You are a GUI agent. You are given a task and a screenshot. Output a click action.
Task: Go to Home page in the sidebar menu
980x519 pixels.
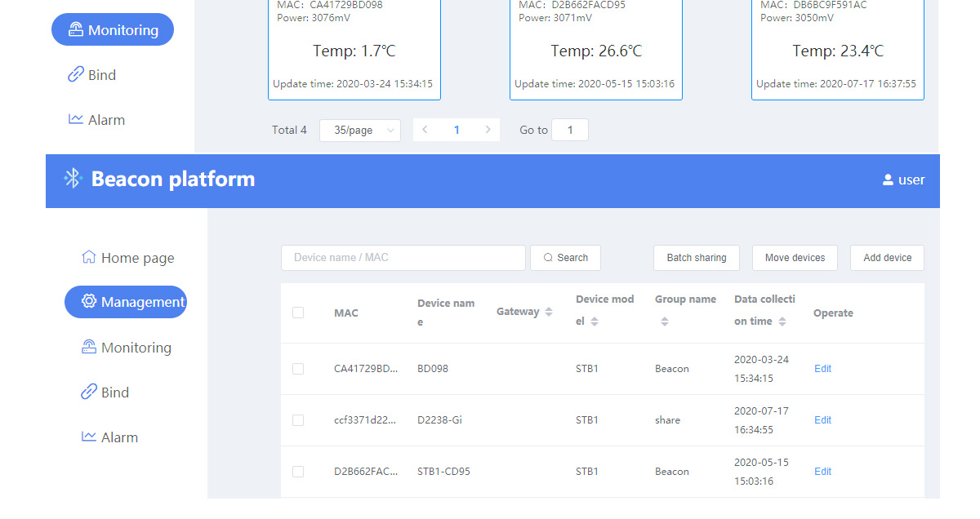127,257
